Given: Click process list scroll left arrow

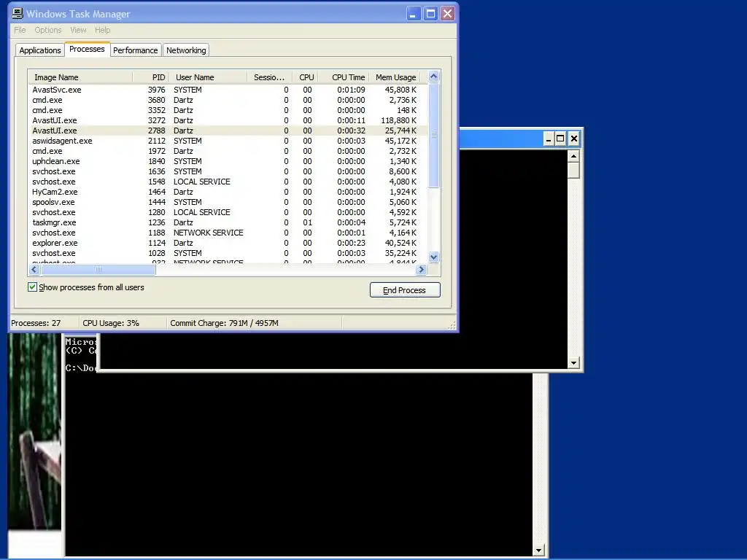Looking at the screenshot, I should (34, 270).
